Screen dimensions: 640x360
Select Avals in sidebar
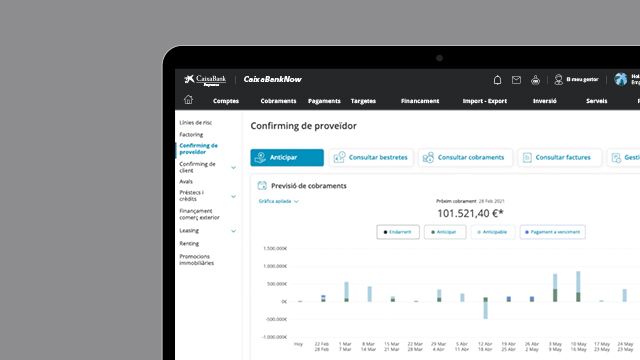186,181
